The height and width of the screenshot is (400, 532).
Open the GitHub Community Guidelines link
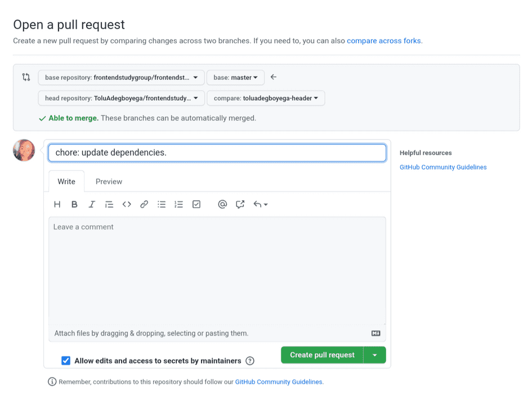[x=444, y=167]
